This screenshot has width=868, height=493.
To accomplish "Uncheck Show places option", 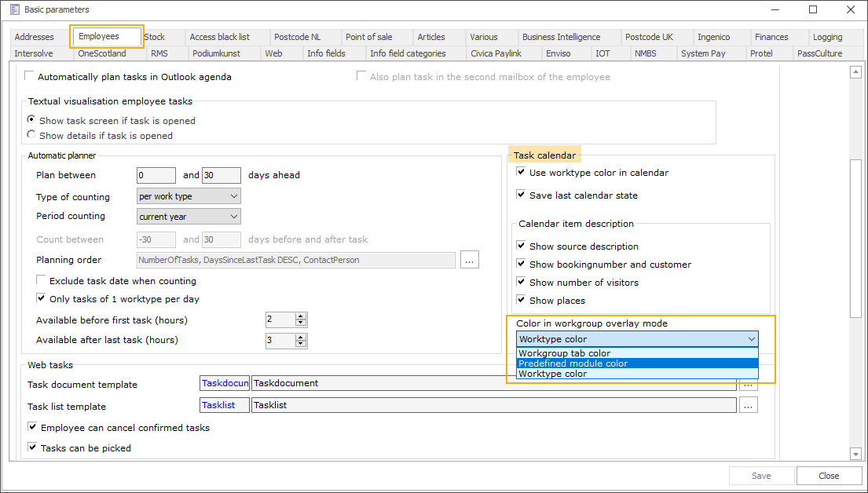I will pyautogui.click(x=521, y=300).
